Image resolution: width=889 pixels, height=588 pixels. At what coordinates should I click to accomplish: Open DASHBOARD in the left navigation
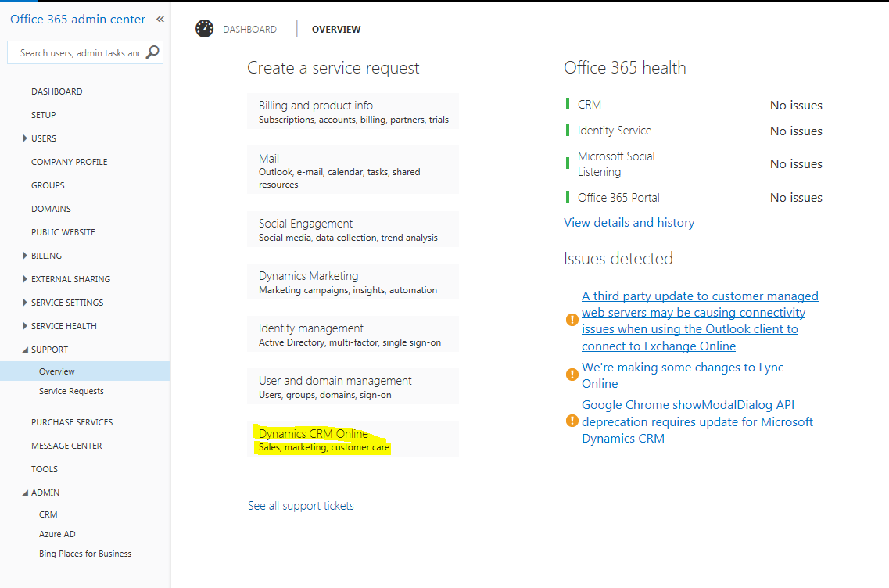click(x=57, y=91)
